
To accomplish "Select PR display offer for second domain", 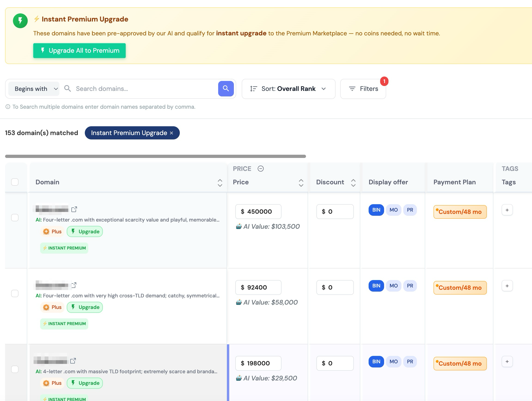I will tap(410, 286).
